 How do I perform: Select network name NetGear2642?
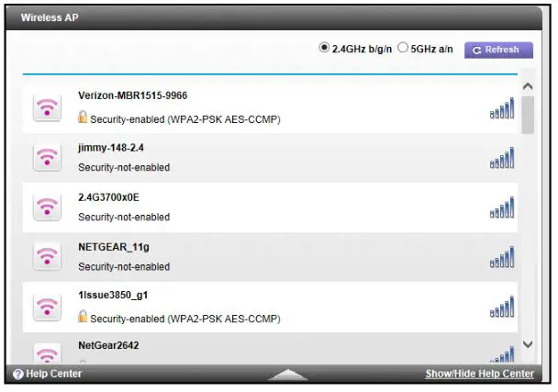click(108, 345)
